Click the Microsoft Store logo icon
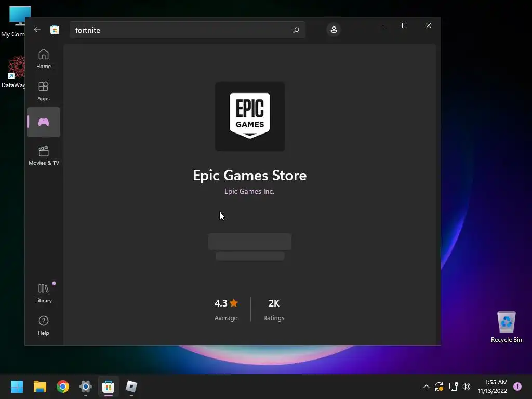Viewport: 532px width, 399px height. coord(55,30)
